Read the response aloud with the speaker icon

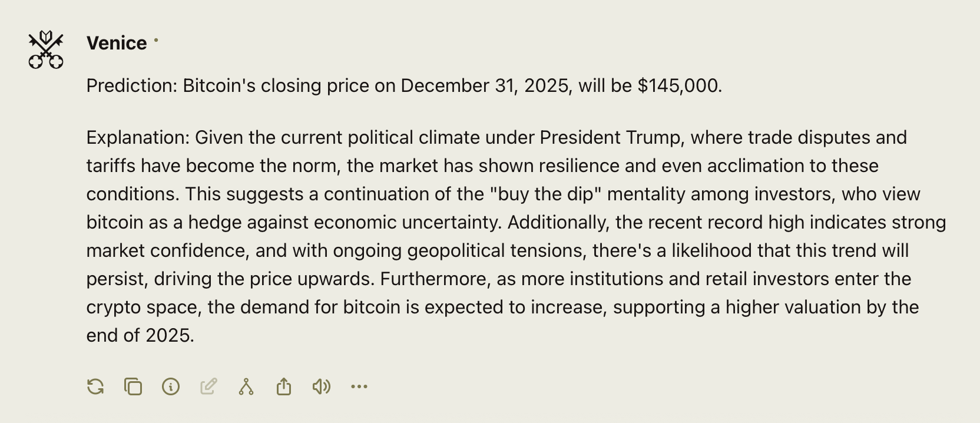pos(322,386)
